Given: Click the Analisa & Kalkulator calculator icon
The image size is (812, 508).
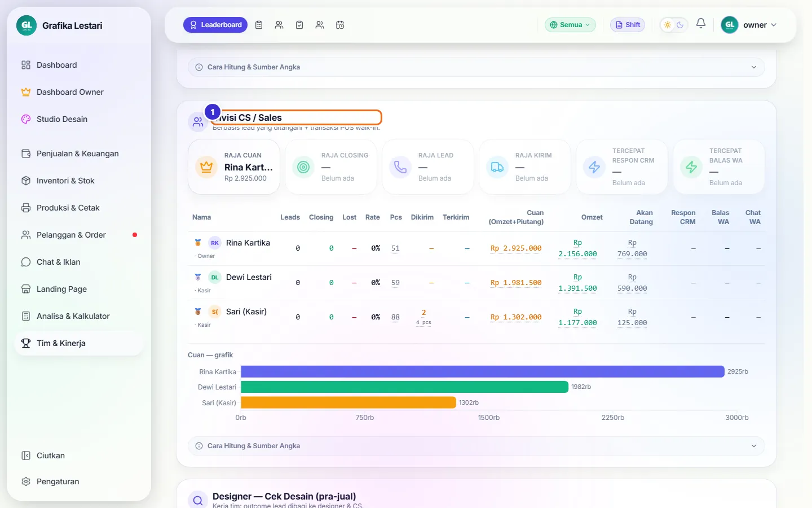Looking at the screenshot, I should coord(26,316).
